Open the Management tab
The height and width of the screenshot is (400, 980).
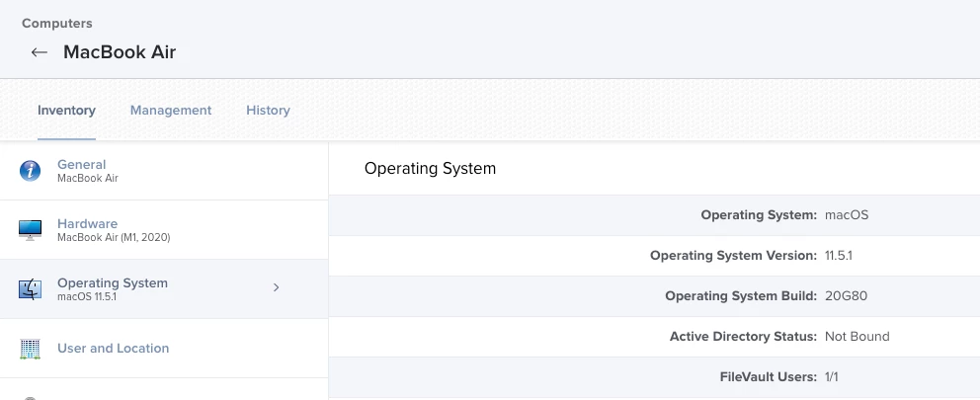[171, 111]
